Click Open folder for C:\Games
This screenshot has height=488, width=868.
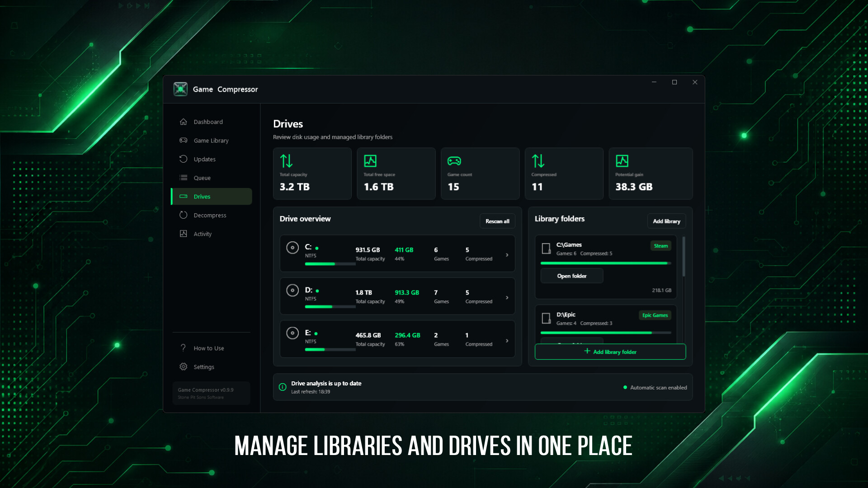click(x=572, y=276)
